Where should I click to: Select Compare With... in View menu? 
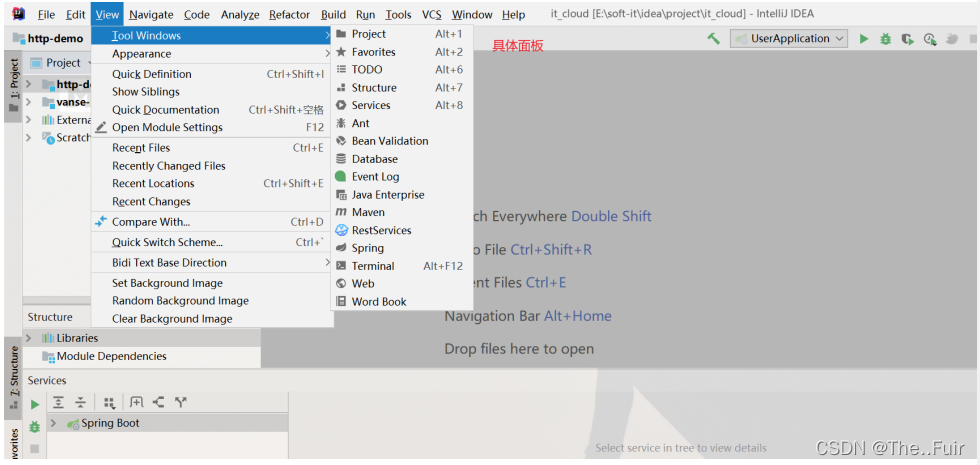212,222
